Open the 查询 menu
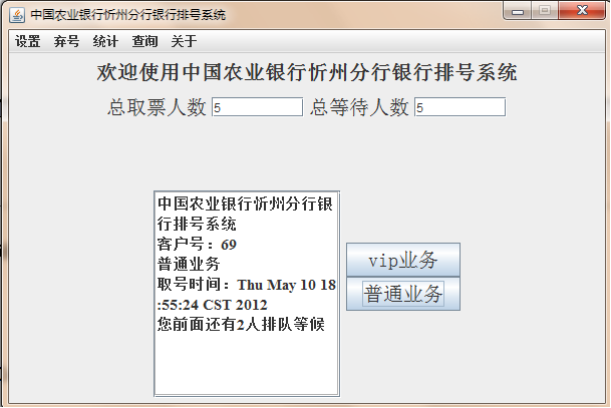 click(145, 41)
